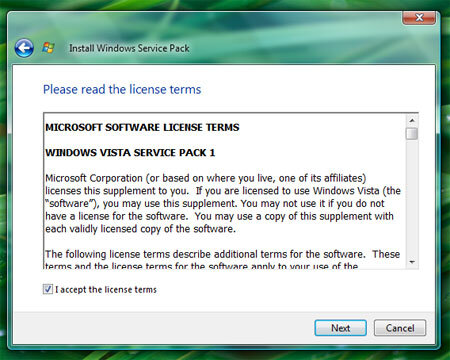Click the Windows flag icon in title
This screenshot has height=360, width=450.
[49, 48]
